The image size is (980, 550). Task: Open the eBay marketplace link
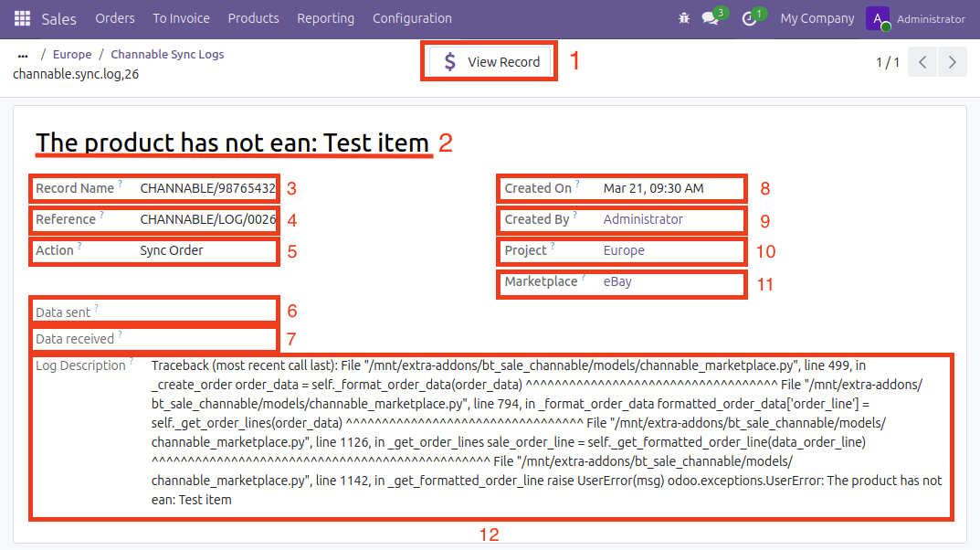(617, 281)
